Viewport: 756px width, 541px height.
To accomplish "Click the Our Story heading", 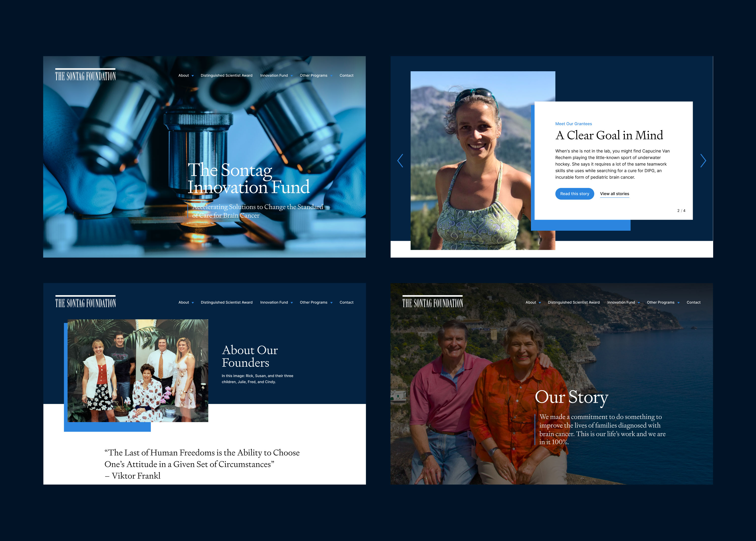I will (571, 397).
